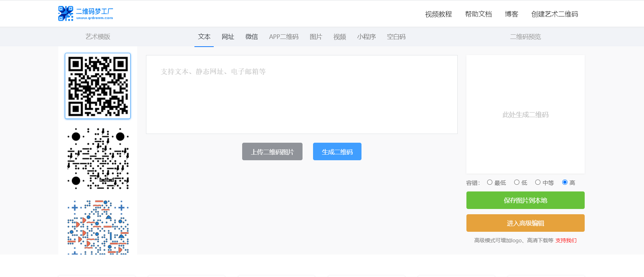Screen dimensions: 644x277
Task: Set error correction to 高
Action: (565, 182)
